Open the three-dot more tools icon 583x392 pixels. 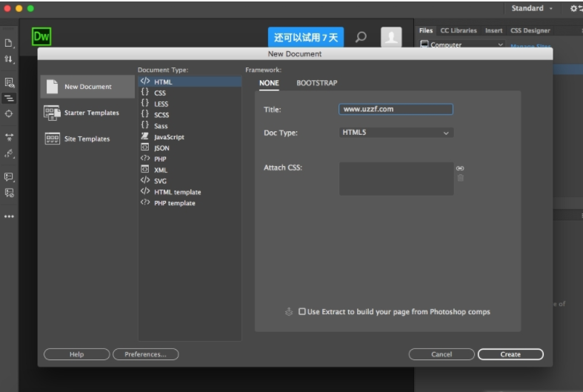click(x=9, y=216)
